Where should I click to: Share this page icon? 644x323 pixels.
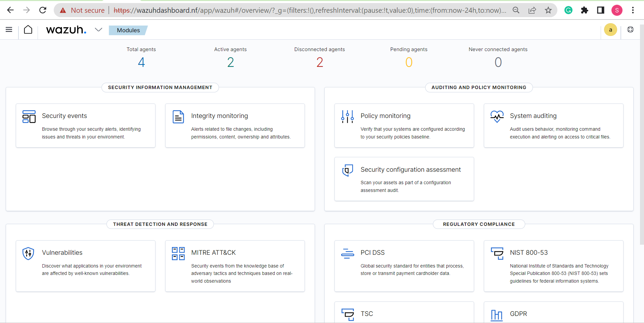pos(532,10)
